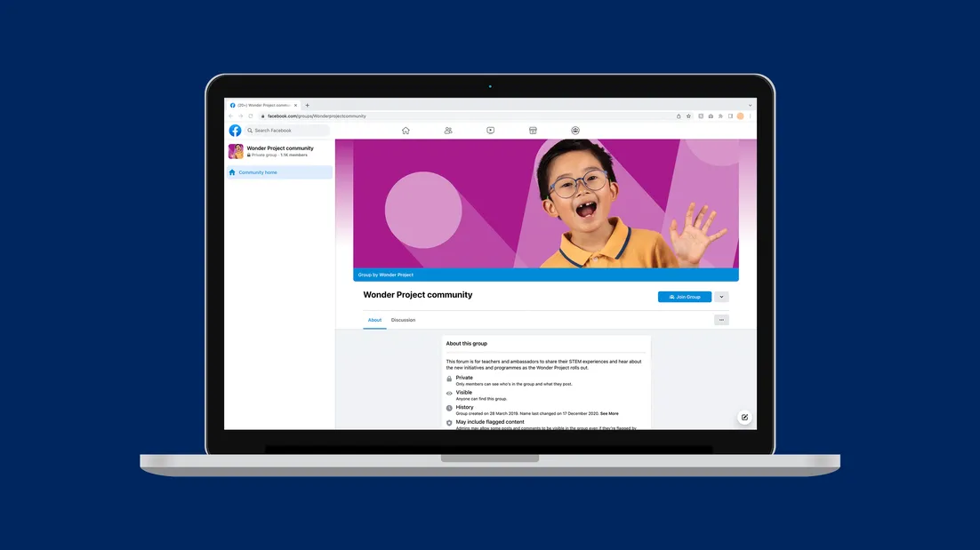Screen dimensions: 980x550
Task: Click the Join Group button
Action: click(684, 297)
